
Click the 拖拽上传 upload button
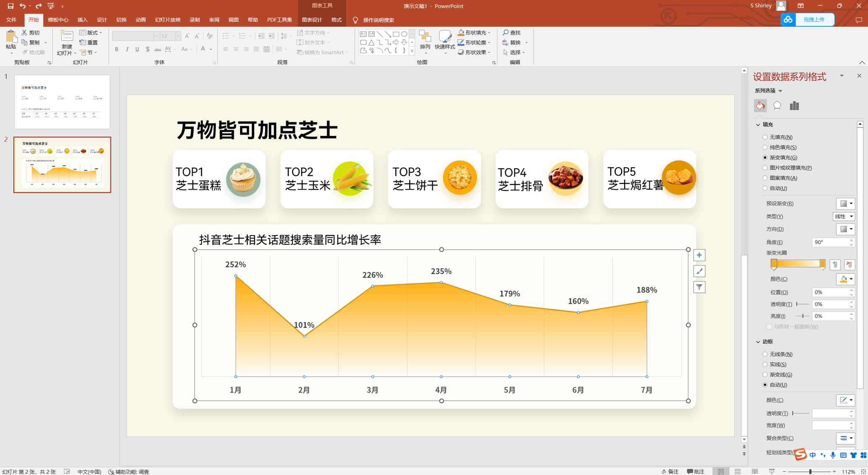(x=814, y=20)
